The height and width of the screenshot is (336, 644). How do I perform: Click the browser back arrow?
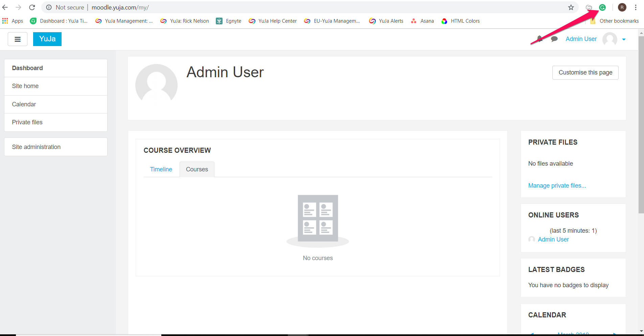click(x=5, y=7)
